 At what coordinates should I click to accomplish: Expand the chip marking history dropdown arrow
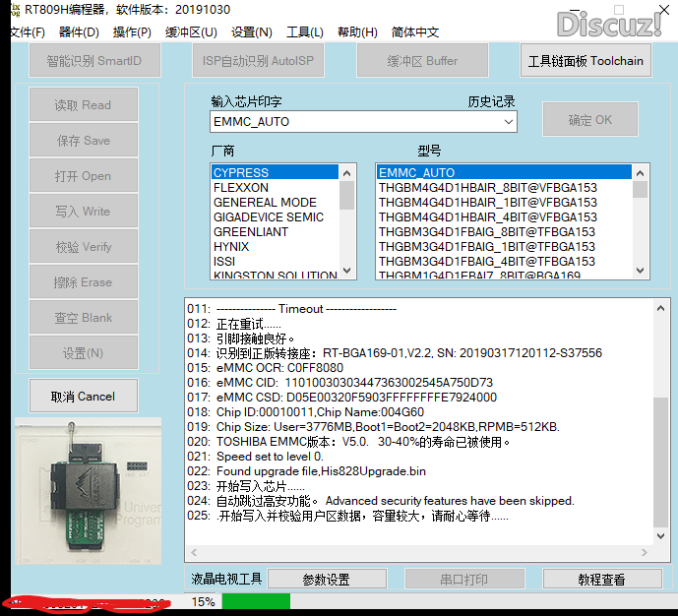point(509,122)
